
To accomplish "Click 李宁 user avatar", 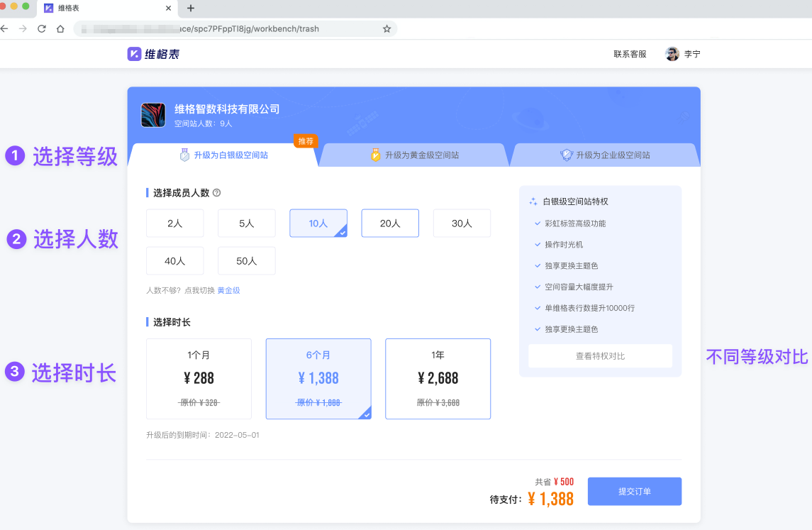I will click(672, 54).
